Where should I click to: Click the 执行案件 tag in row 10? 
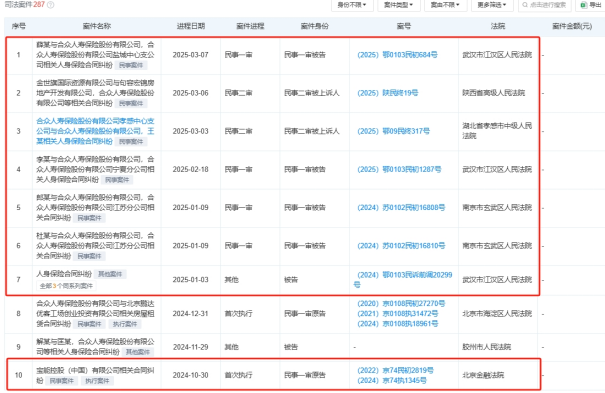point(97,381)
